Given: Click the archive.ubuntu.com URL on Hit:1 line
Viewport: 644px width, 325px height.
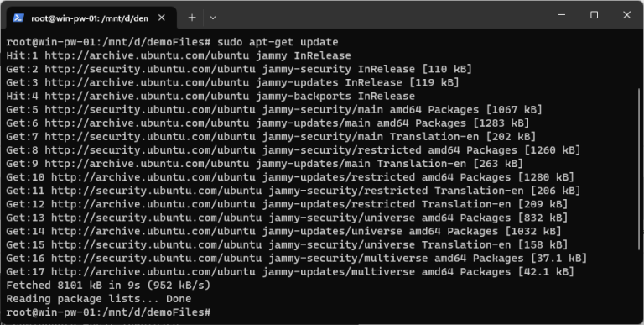Looking at the screenshot, I should click(147, 55).
